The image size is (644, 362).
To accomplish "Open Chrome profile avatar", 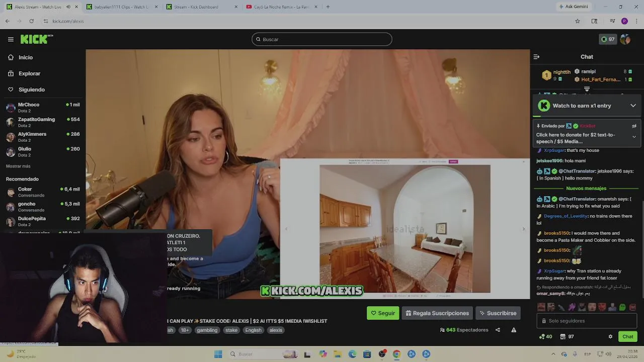I will 624,21.
